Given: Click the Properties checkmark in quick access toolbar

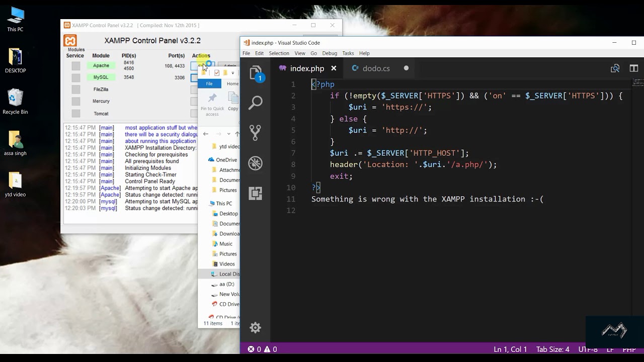Looking at the screenshot, I should click(217, 73).
